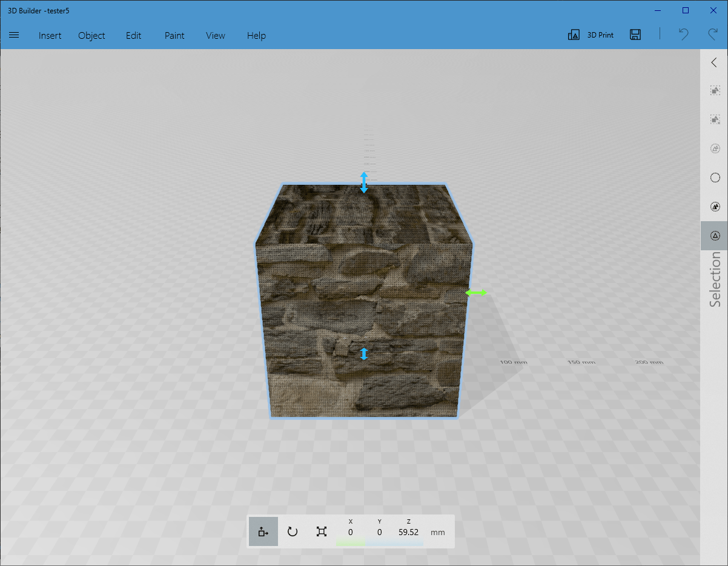Viewport: 728px width, 566px height.
Task: Toggle the dotted circle selection mode icon
Action: (715, 177)
